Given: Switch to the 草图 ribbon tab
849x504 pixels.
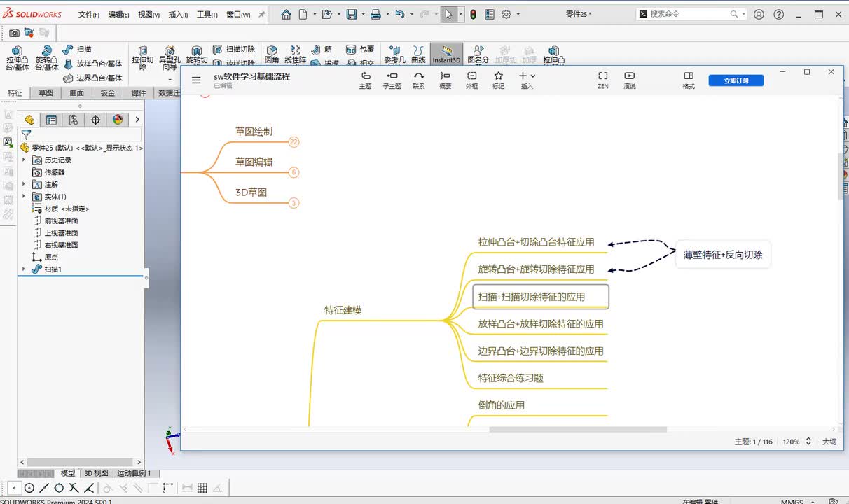Looking at the screenshot, I should 46,93.
